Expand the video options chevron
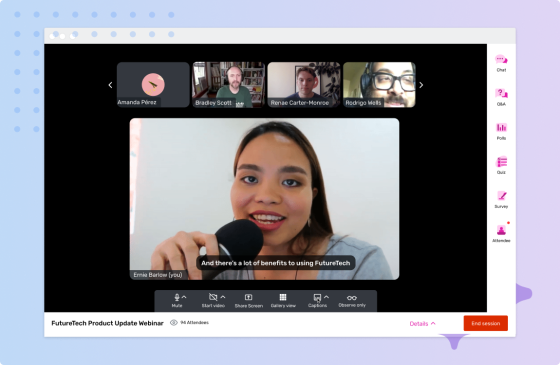Screen dimensions: 560x365 (x=223, y=297)
